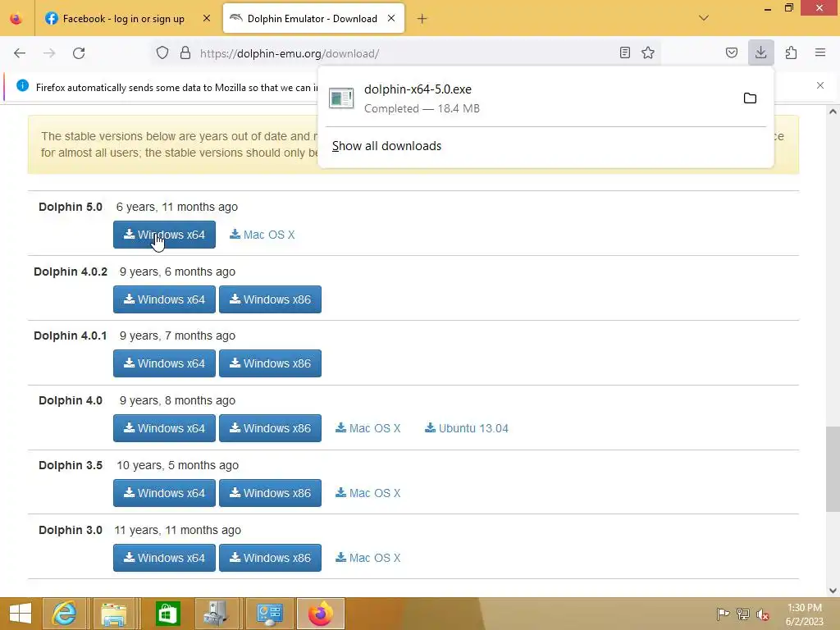840x630 pixels.
Task: Click the Downloads toolbar button
Action: click(760, 53)
